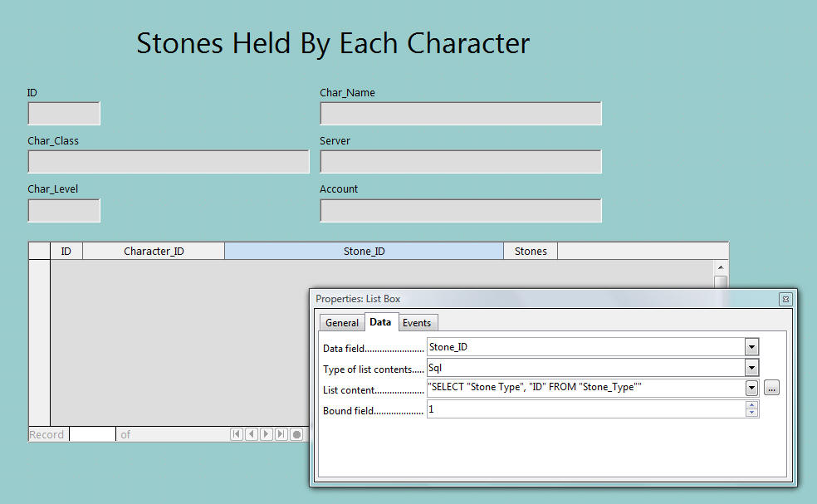Click the Record number field

tap(92, 434)
